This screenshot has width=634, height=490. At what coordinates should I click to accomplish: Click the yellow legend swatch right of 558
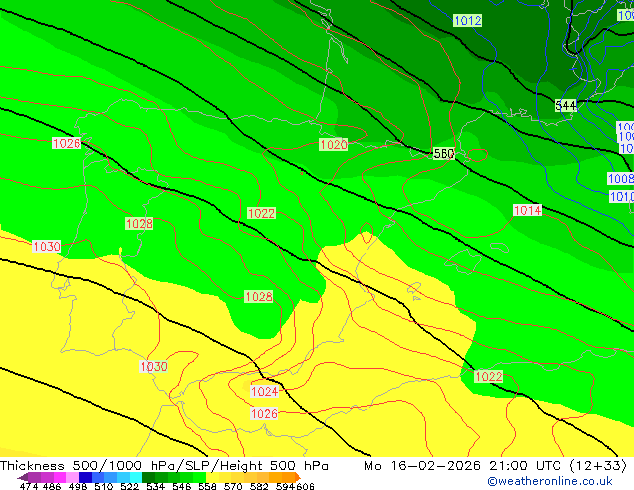(x=212, y=477)
